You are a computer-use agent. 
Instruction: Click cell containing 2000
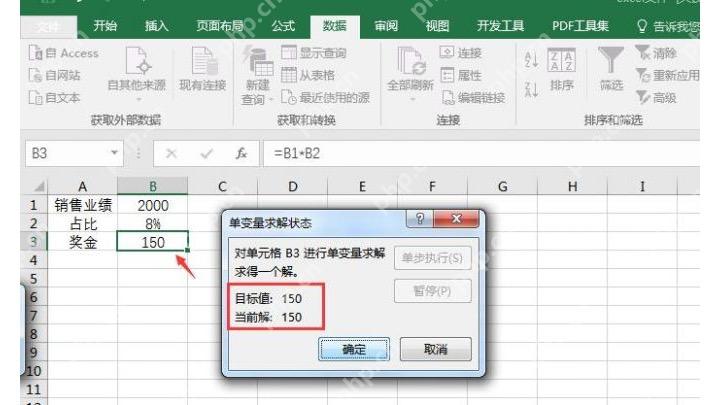[152, 205]
